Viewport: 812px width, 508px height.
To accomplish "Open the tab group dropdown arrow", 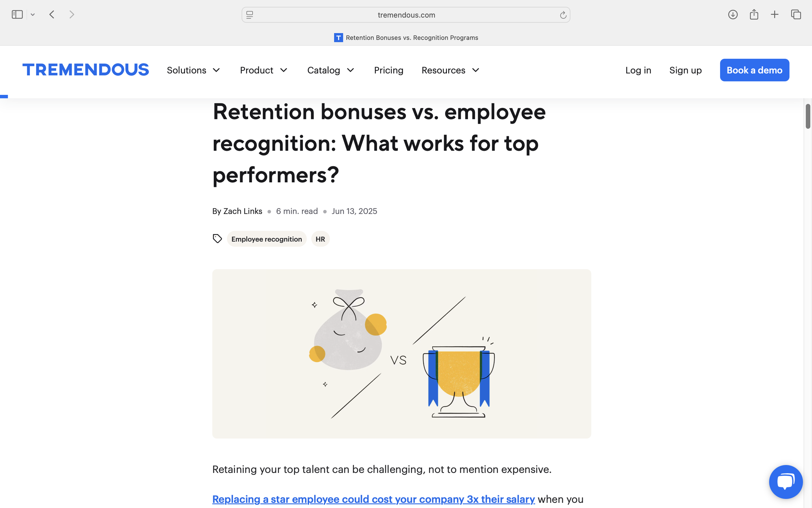I will coord(32,15).
